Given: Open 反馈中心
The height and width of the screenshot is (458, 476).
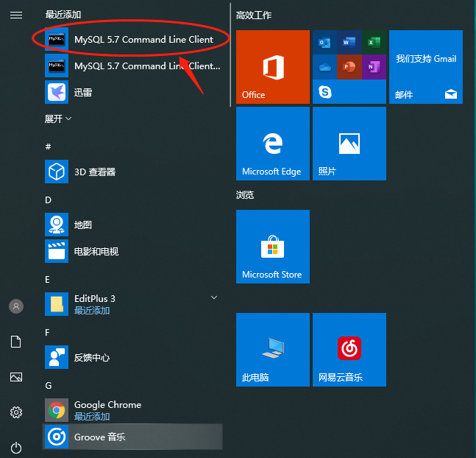Looking at the screenshot, I should point(133,357).
